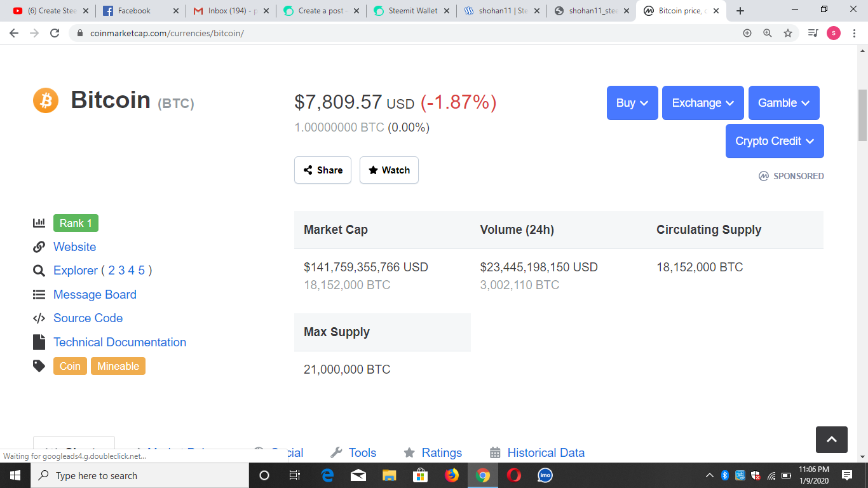
Task: Switch to the Gmail Inbox (194) tab
Action: [x=231, y=11]
